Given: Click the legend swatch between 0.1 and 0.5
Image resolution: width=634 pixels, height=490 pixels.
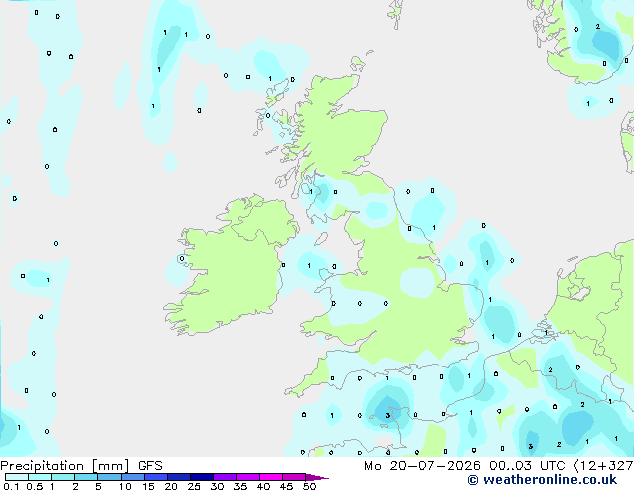Looking at the screenshot, I should coord(17,477).
